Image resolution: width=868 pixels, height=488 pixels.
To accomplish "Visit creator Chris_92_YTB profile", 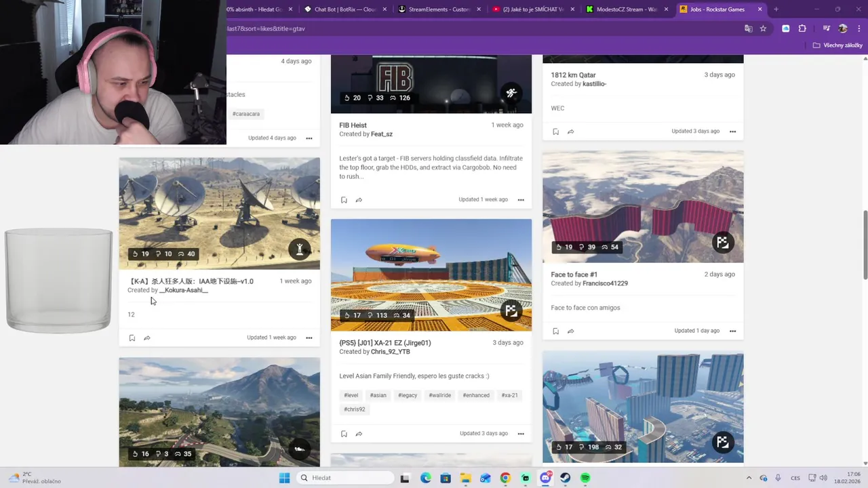I will click(391, 352).
